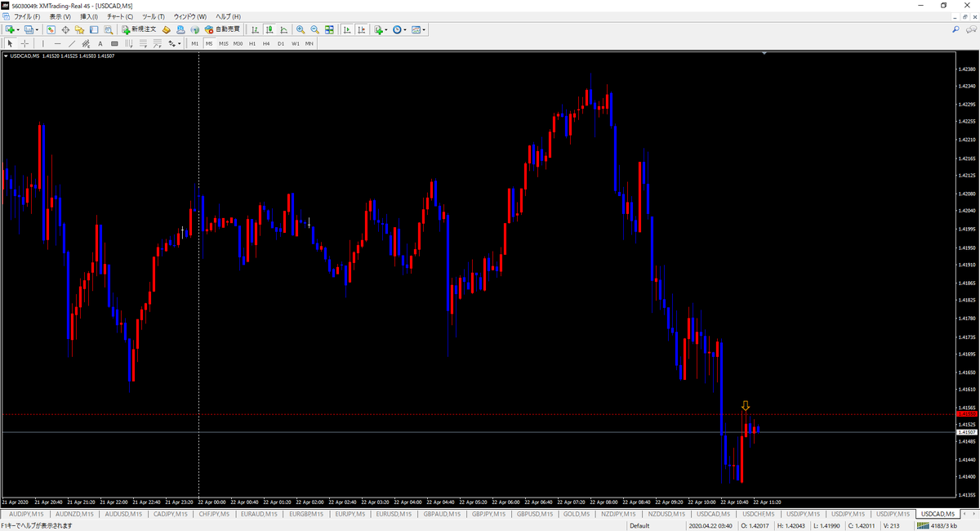Screen dimensions: 980x531
Task: Switch to the AUDJPY,M15 chart tab
Action: click(x=24, y=514)
